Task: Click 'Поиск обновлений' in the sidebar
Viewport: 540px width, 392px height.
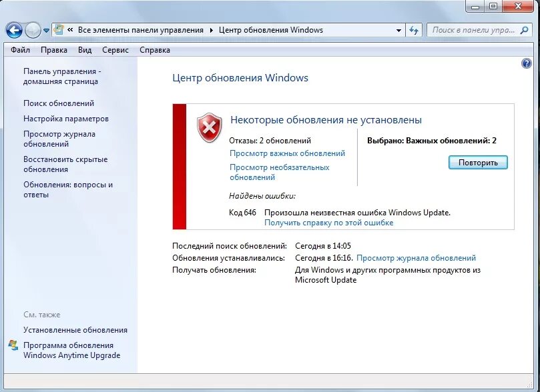Action: click(59, 103)
